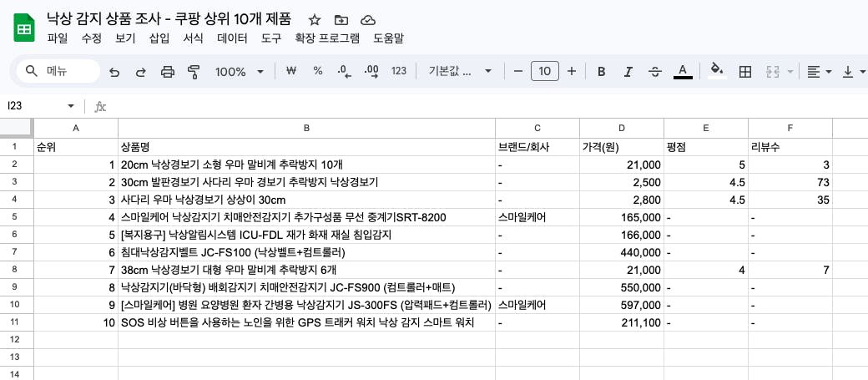Screen dimensions: 868x380
Task: Select cell with review count 73
Action: (790, 182)
